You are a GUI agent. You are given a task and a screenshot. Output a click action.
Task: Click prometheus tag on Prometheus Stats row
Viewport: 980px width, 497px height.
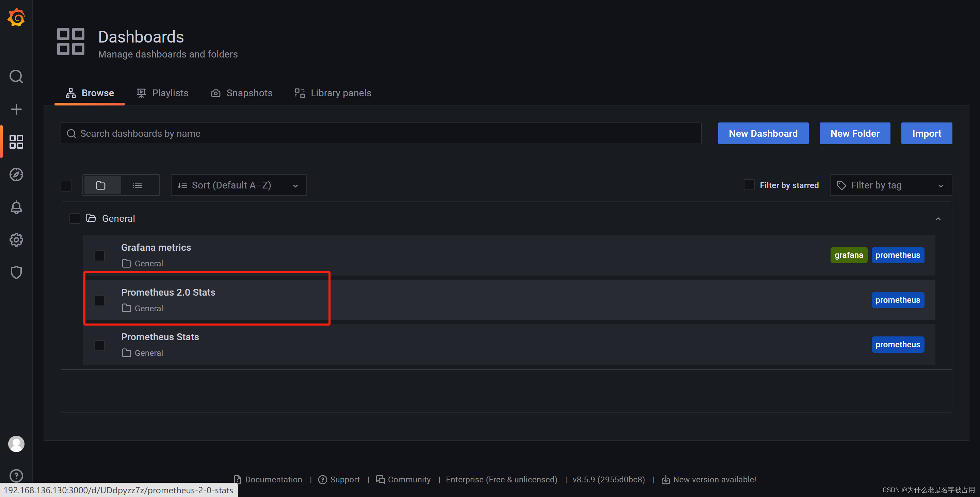coord(898,345)
